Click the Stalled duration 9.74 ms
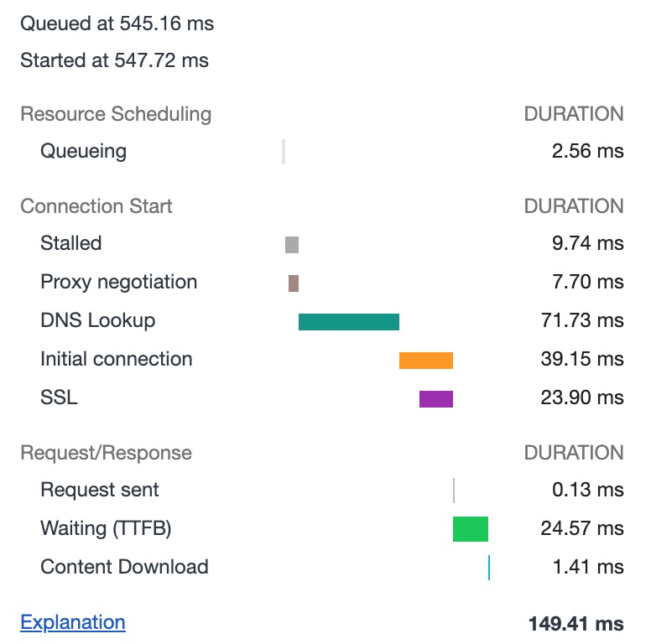Image resolution: width=651 pixels, height=644 pixels. coord(588,243)
